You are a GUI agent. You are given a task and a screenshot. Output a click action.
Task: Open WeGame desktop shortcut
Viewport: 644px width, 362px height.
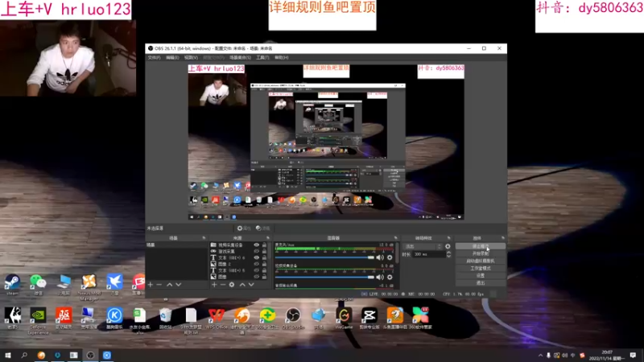pyautogui.click(x=344, y=319)
